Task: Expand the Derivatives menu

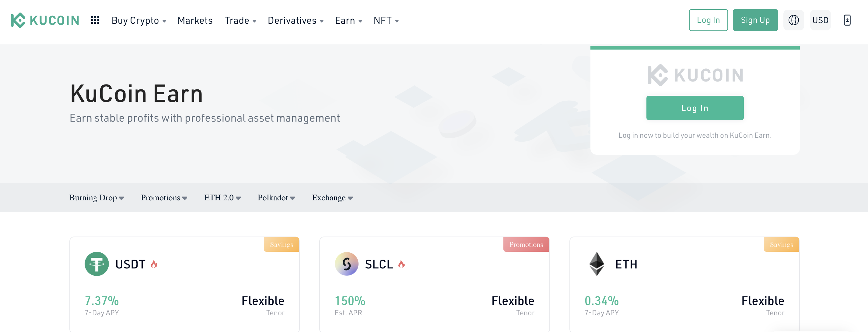Action: pos(296,21)
